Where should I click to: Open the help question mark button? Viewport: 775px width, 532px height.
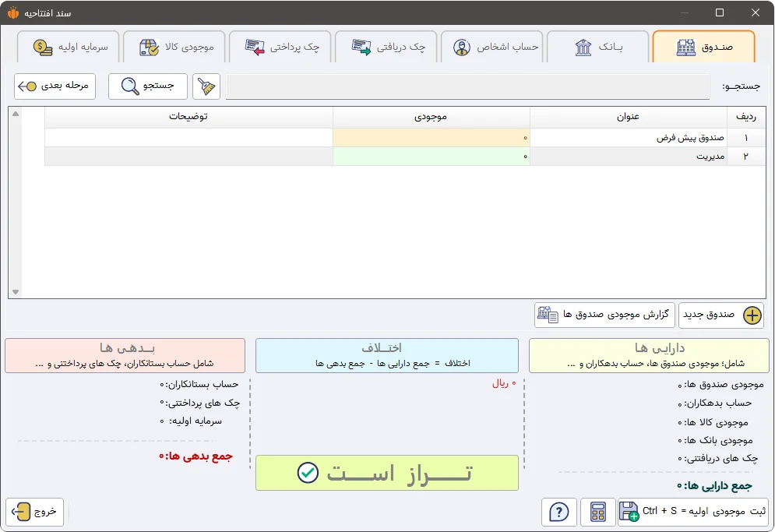coord(559,512)
